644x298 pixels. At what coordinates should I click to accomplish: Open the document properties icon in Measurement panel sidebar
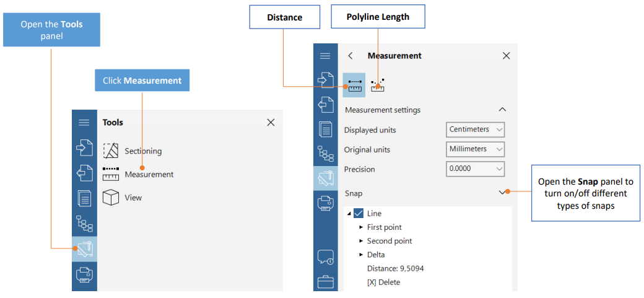[325, 129]
